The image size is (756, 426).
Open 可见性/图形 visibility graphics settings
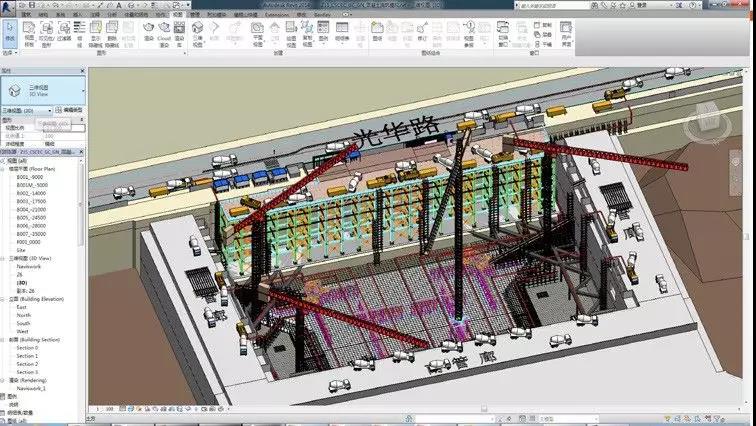[x=47, y=34]
